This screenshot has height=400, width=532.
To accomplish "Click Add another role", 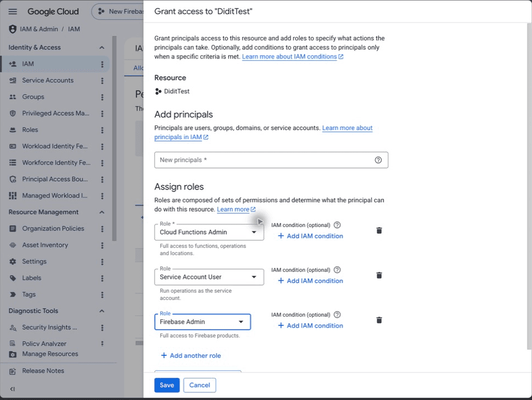I will (x=191, y=356).
